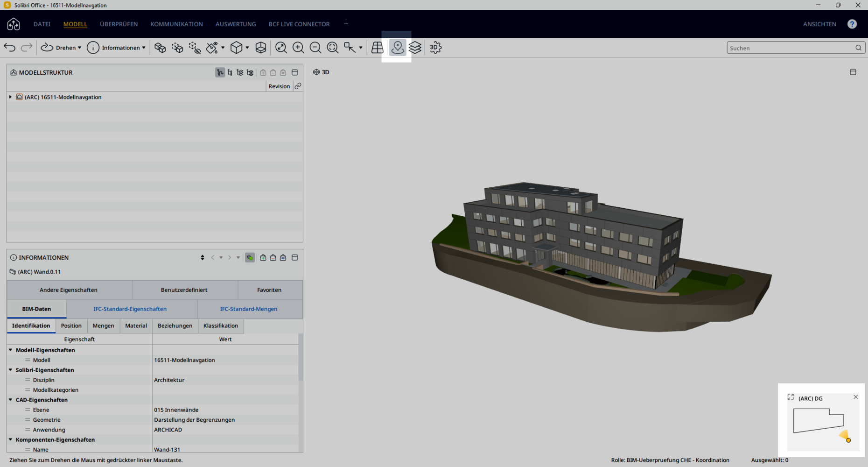Viewport: 868px width, 467px height.
Task: Add a new layout tab with plus
Action: pyautogui.click(x=346, y=24)
